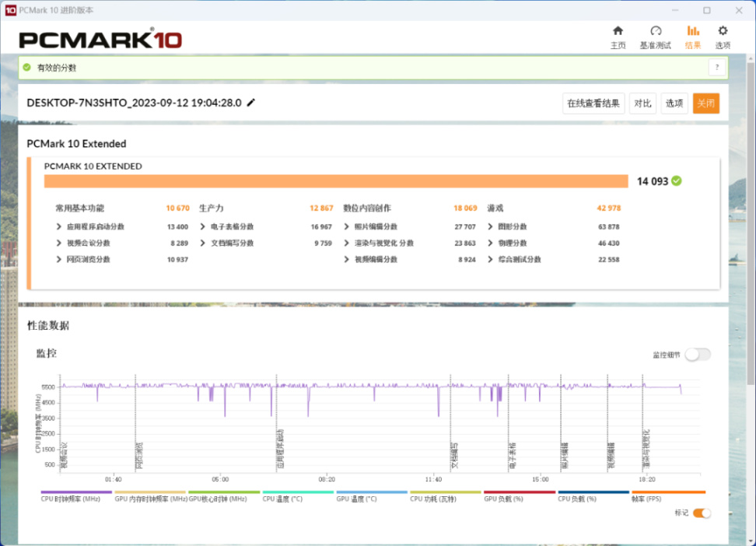Expand Rendering and Visualization score row

(x=346, y=243)
